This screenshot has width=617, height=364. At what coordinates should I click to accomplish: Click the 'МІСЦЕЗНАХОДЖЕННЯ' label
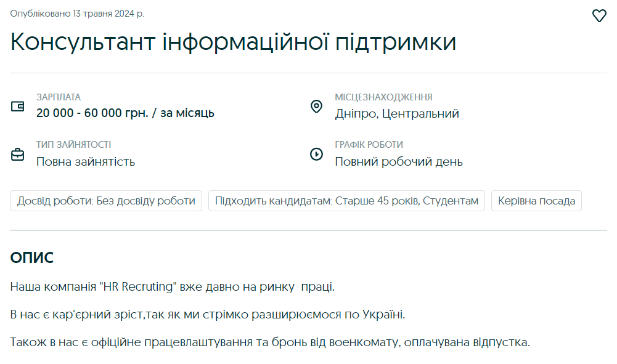[383, 97]
